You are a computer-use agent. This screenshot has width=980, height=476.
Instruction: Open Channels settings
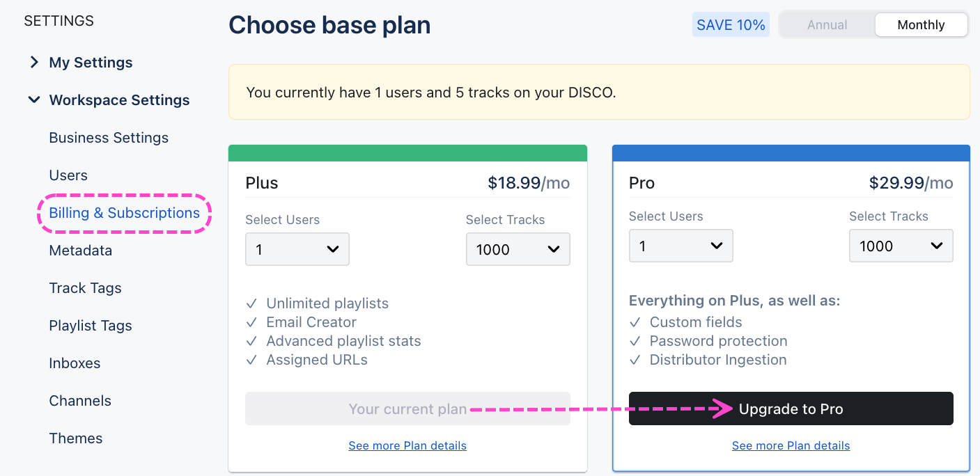click(x=80, y=401)
